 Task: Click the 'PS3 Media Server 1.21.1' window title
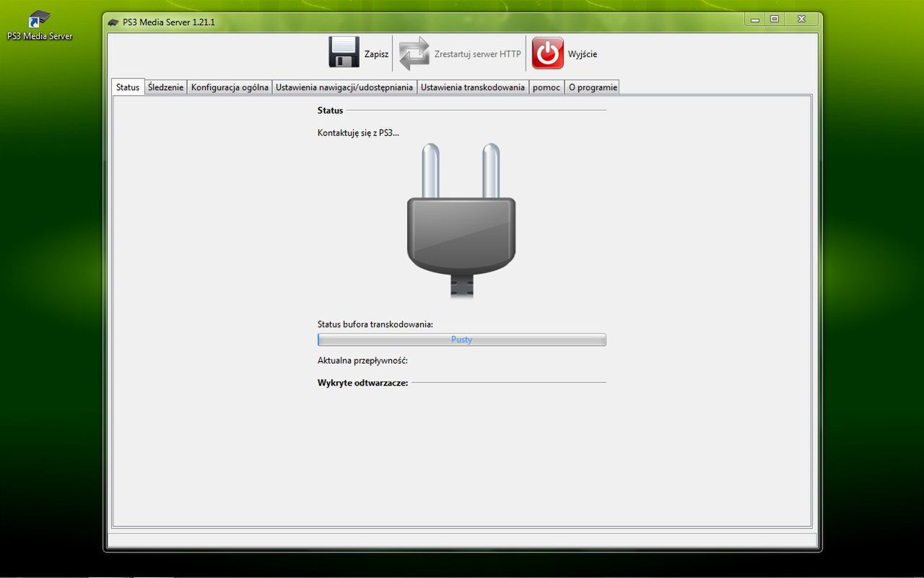click(169, 22)
